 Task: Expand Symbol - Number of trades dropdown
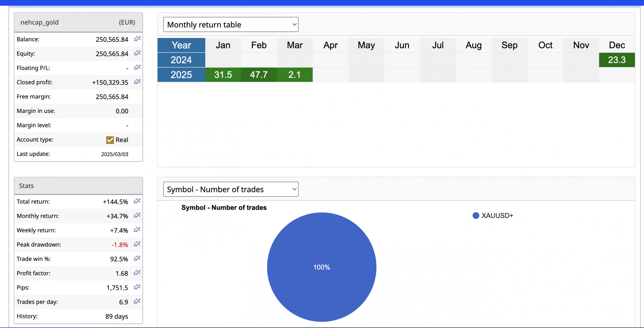(231, 189)
